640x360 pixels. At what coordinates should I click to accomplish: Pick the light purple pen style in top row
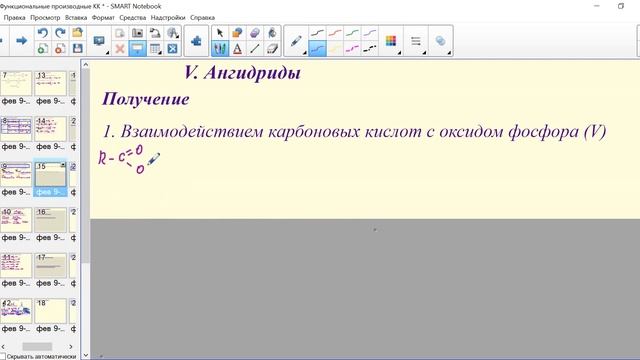pyautogui.click(x=370, y=33)
